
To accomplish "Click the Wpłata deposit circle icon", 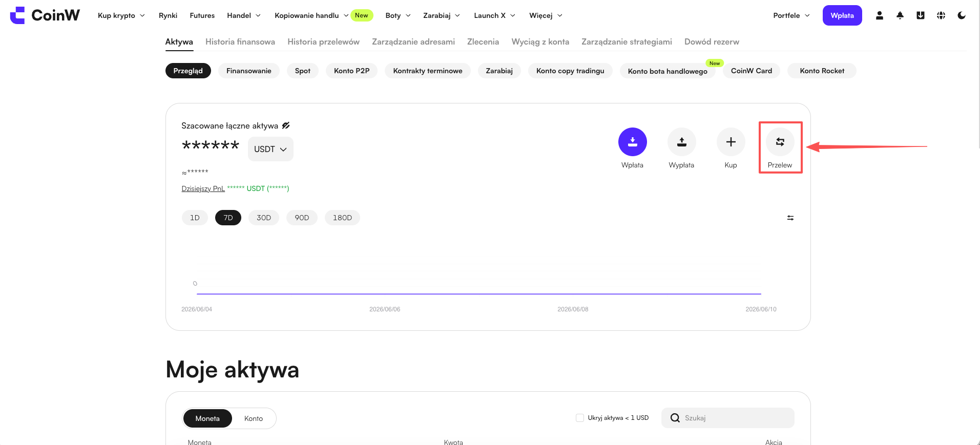I will 633,142.
